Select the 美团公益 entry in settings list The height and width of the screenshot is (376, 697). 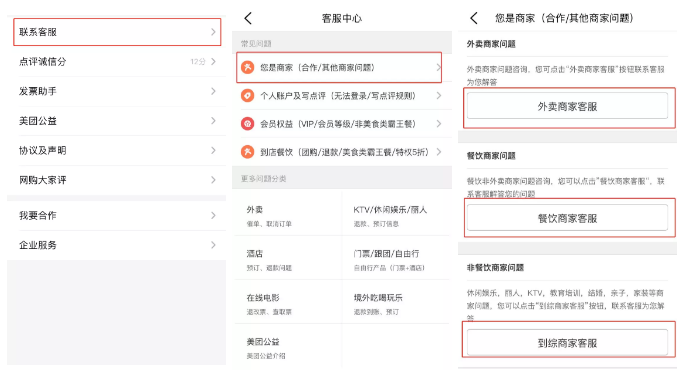(116, 121)
